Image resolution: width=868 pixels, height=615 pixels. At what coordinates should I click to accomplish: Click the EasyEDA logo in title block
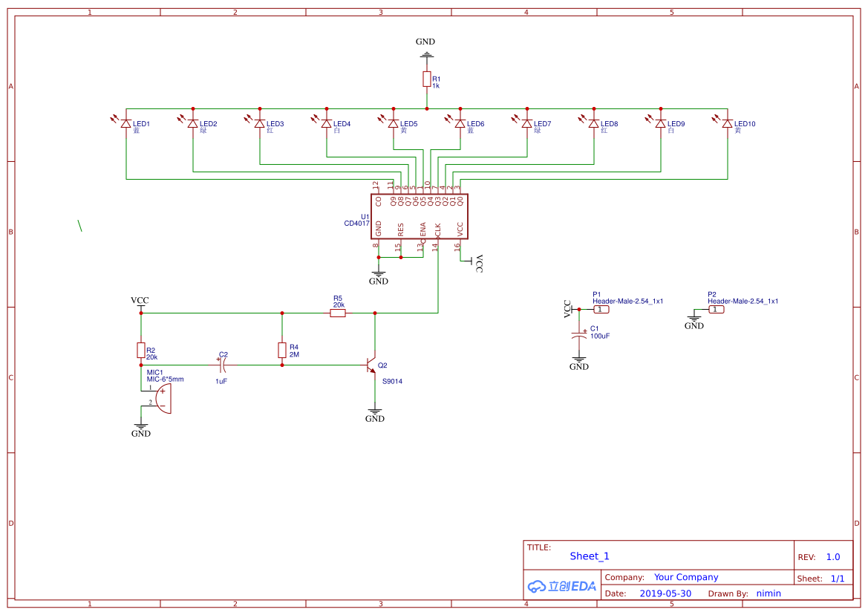(562, 586)
